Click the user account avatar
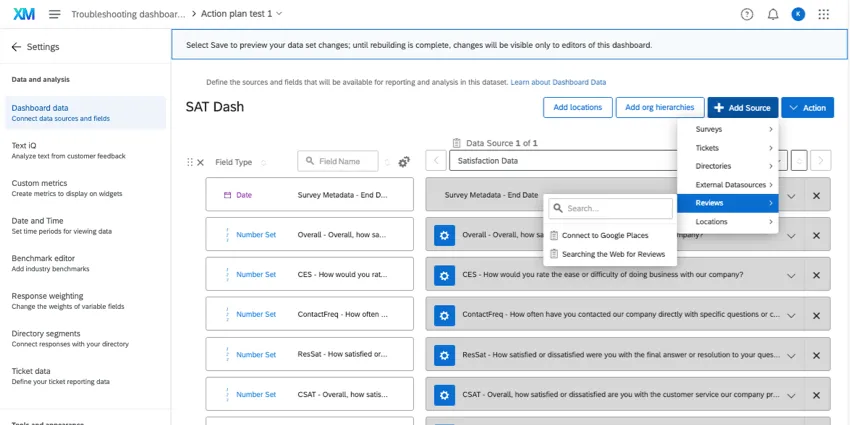Screen dimensions: 850x425 797,14
